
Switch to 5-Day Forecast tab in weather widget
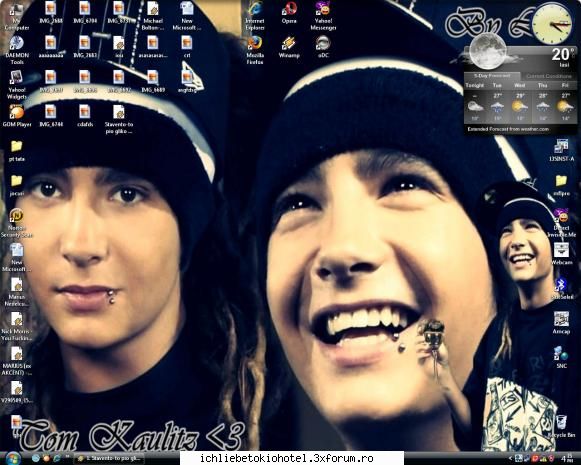click(x=492, y=76)
